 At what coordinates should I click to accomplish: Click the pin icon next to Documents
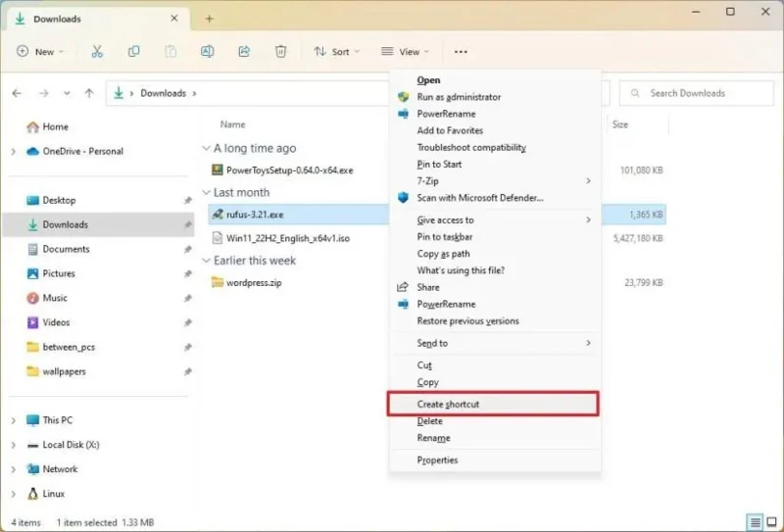click(187, 249)
